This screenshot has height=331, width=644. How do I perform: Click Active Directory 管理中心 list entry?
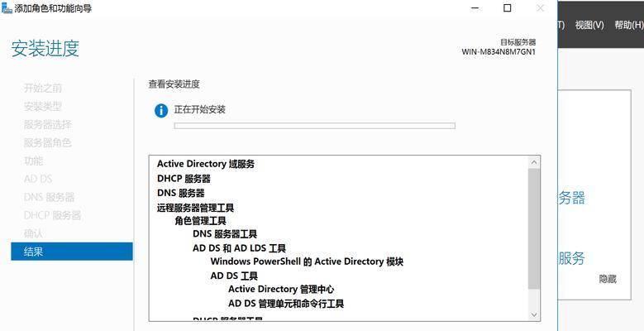pos(281,289)
